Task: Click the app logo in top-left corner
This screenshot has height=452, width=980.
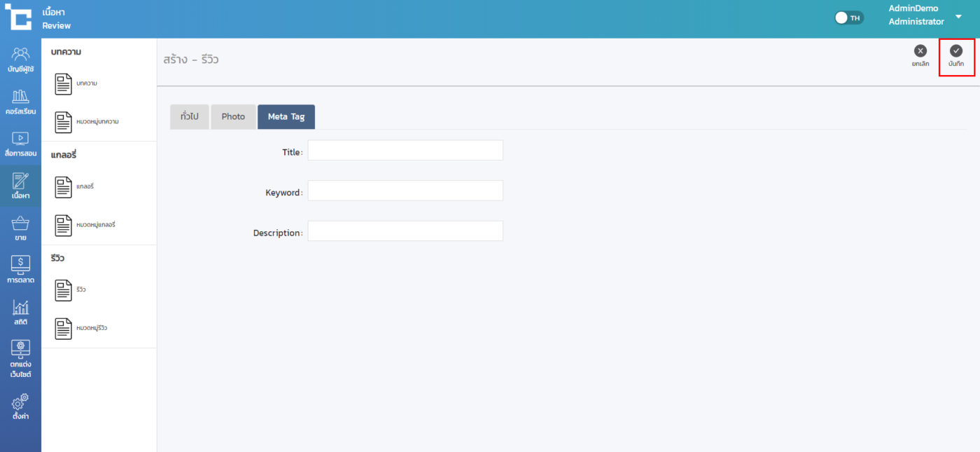Action: (18, 18)
